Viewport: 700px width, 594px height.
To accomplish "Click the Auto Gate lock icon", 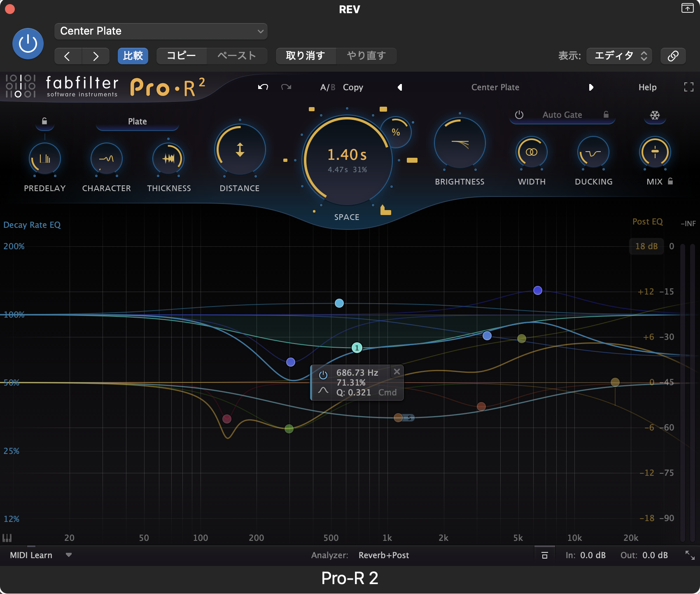I will [606, 115].
